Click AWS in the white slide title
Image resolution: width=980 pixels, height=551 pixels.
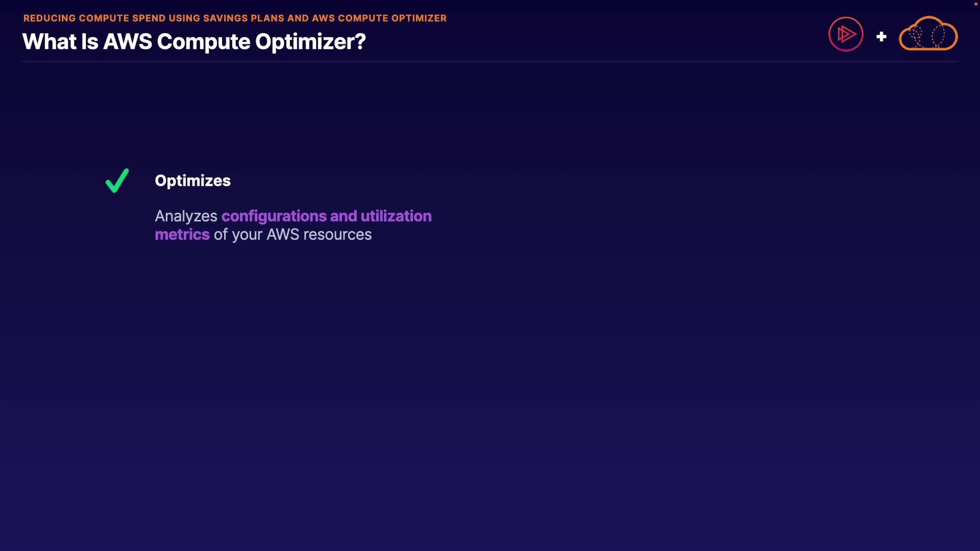pyautogui.click(x=128, y=42)
